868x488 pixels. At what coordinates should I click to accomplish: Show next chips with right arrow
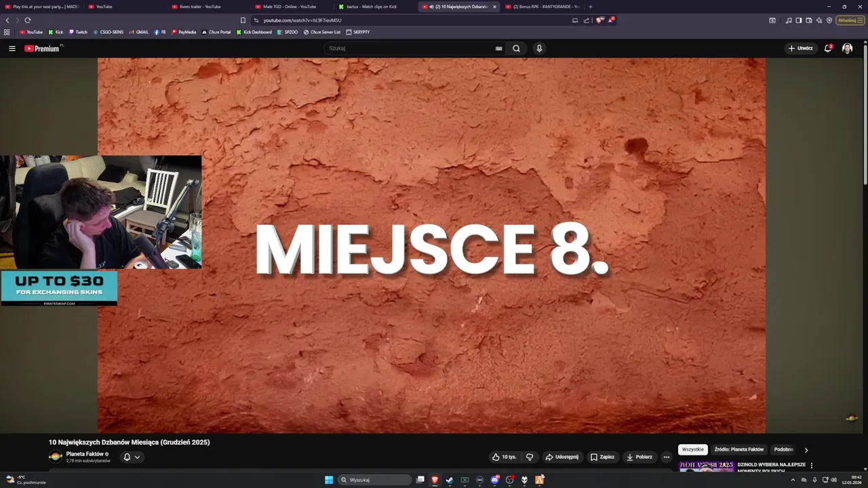coord(806,449)
